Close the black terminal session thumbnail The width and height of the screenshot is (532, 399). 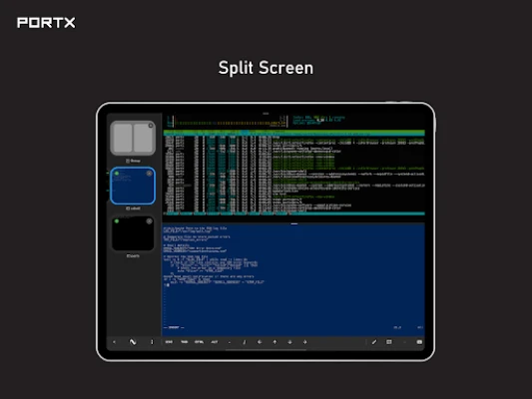coord(149,221)
